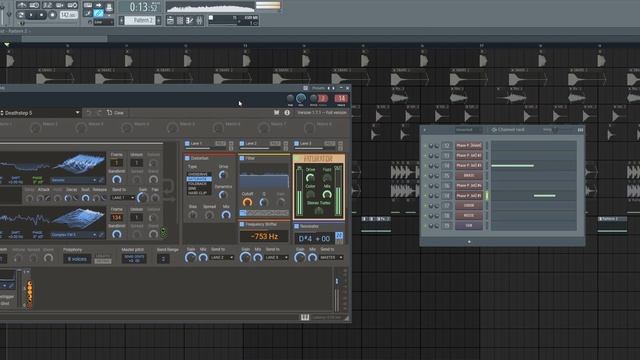Click the D#4 +00 resonator note display
Screen dimensions: 640x360
click(314, 238)
